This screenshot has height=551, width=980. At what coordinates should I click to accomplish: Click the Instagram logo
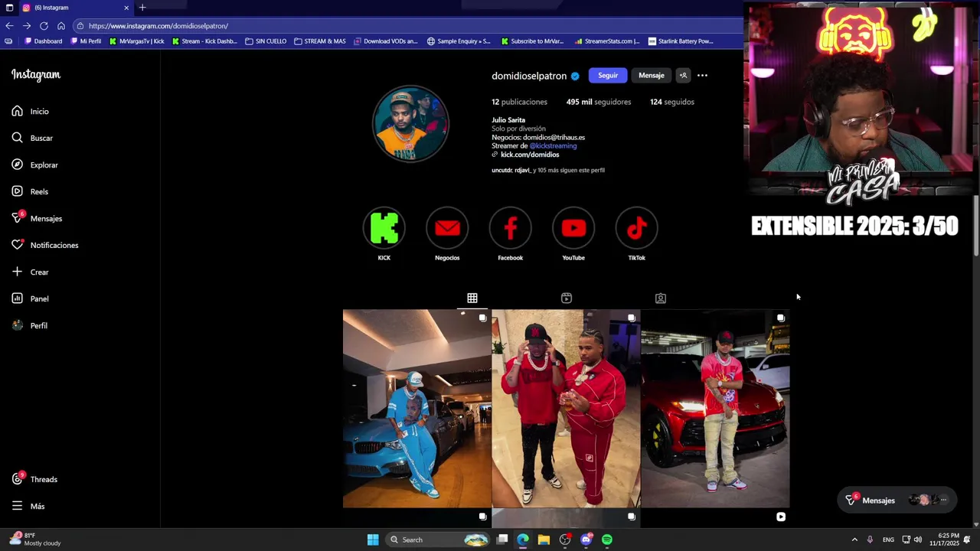pos(36,75)
